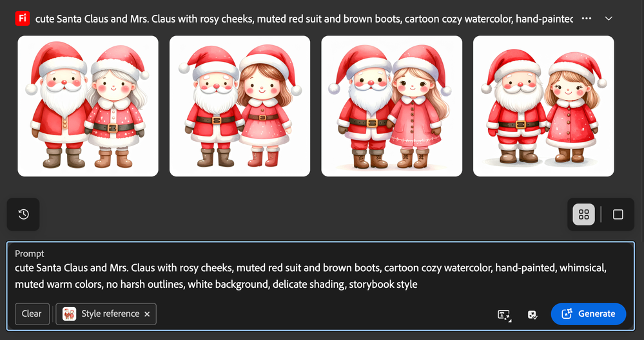
Task: Select the first Santa couple image
Action: coord(88,106)
